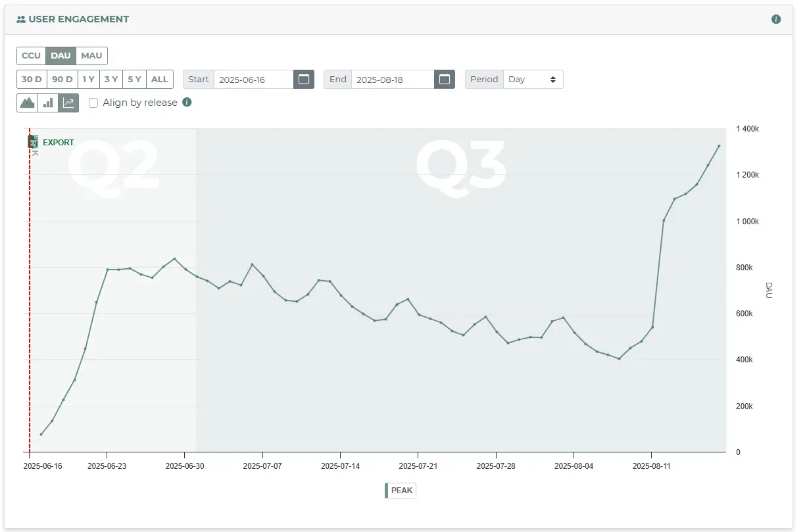The image size is (805, 532).
Task: Click the User Engagement people icon
Action: (21, 19)
